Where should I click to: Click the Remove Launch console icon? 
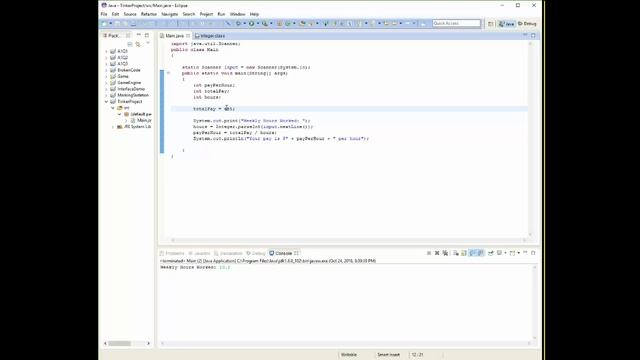437,253
